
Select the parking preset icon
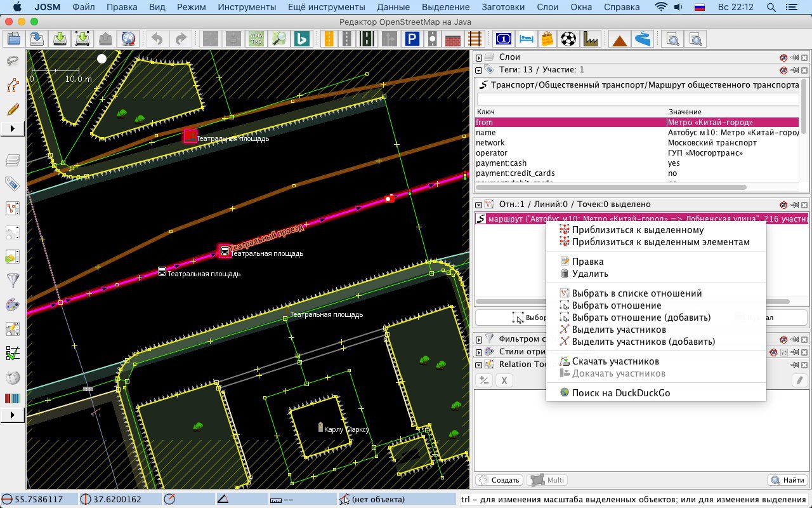click(x=412, y=39)
